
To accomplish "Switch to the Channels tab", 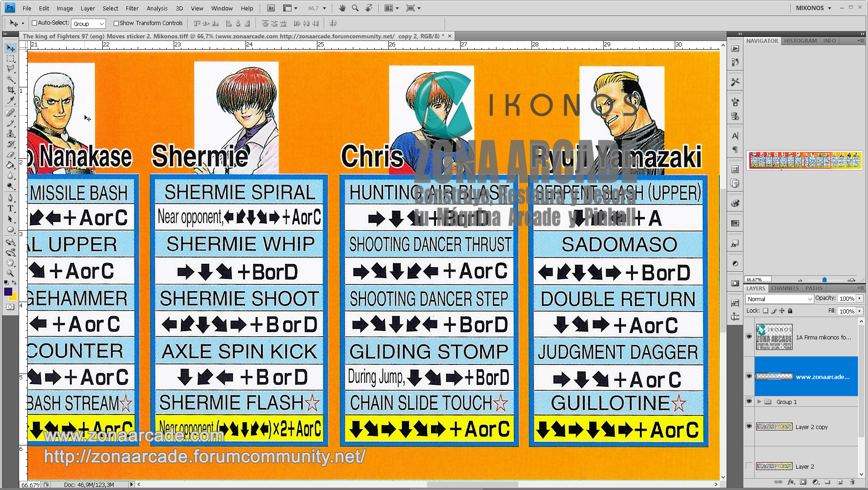I will point(784,288).
